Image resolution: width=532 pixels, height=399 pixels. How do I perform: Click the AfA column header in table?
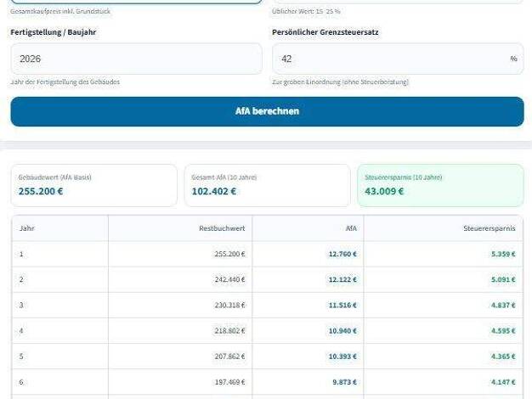(349, 228)
